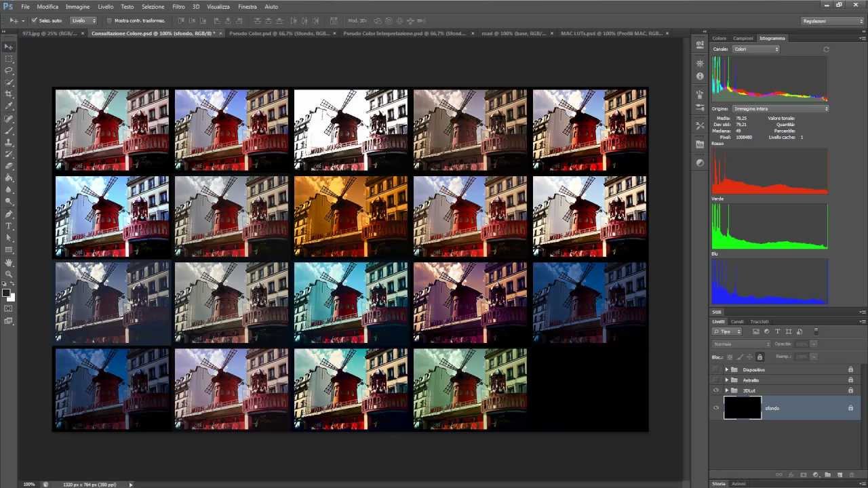Image resolution: width=868 pixels, height=488 pixels.
Task: Click the foreground color swatch
Action: tap(6, 293)
